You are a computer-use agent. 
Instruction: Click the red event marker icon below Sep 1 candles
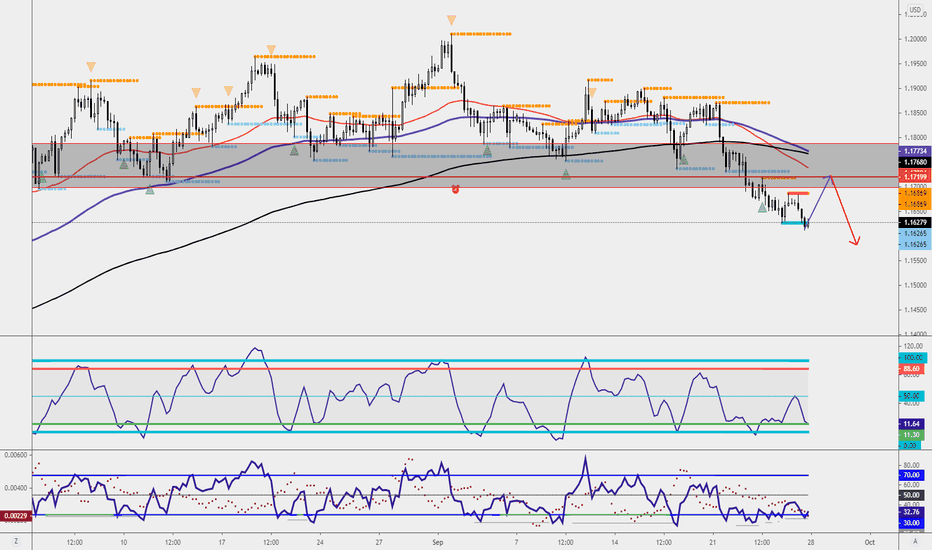[x=455, y=189]
